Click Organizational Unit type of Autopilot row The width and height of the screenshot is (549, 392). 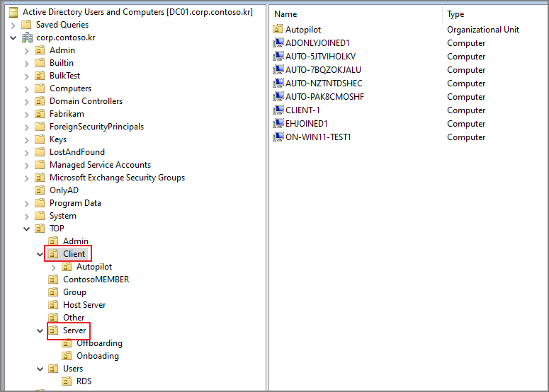(483, 30)
